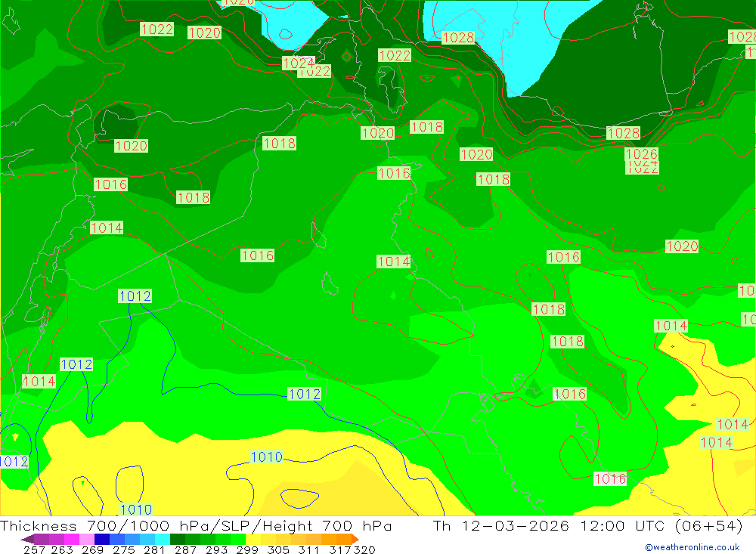This screenshot has width=756, height=554.
Task: Click the legend value 320
Action: click(364, 549)
